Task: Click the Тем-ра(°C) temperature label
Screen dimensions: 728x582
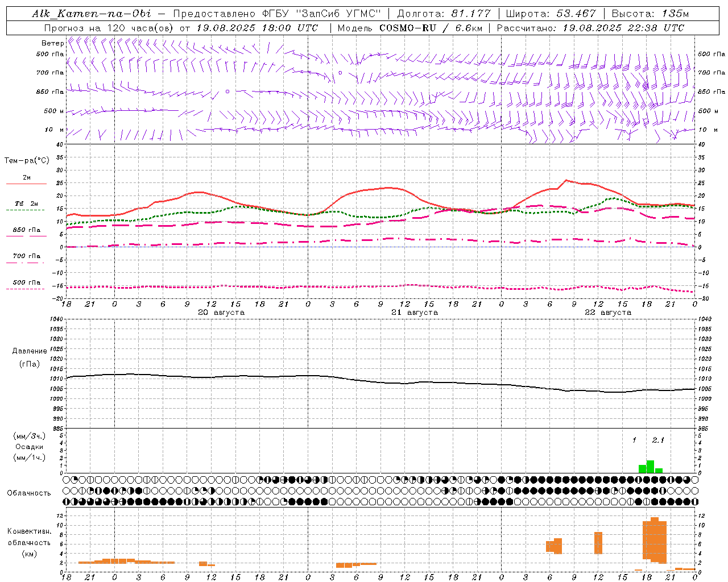Action: (x=27, y=161)
